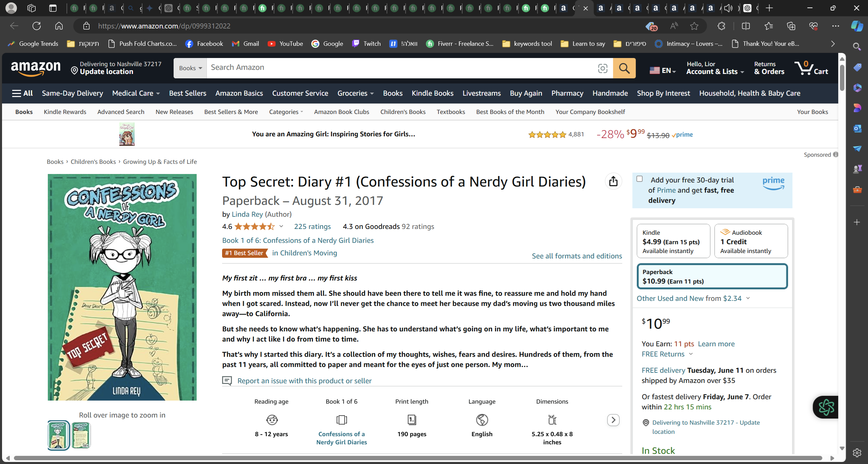Open the shopping cart
The image size is (868, 464).
point(811,68)
